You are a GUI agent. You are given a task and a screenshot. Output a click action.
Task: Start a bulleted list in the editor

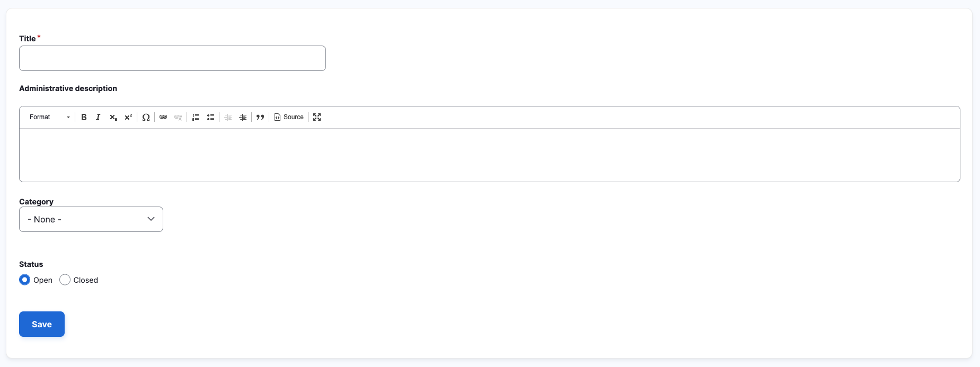[210, 117]
